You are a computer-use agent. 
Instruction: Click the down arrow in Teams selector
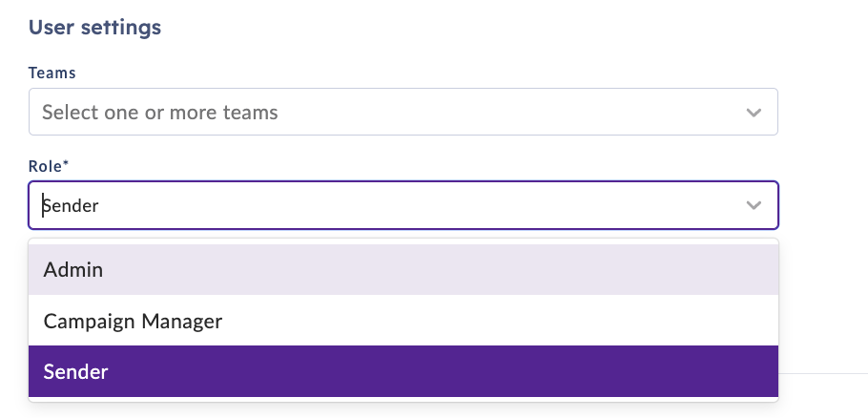coord(754,113)
